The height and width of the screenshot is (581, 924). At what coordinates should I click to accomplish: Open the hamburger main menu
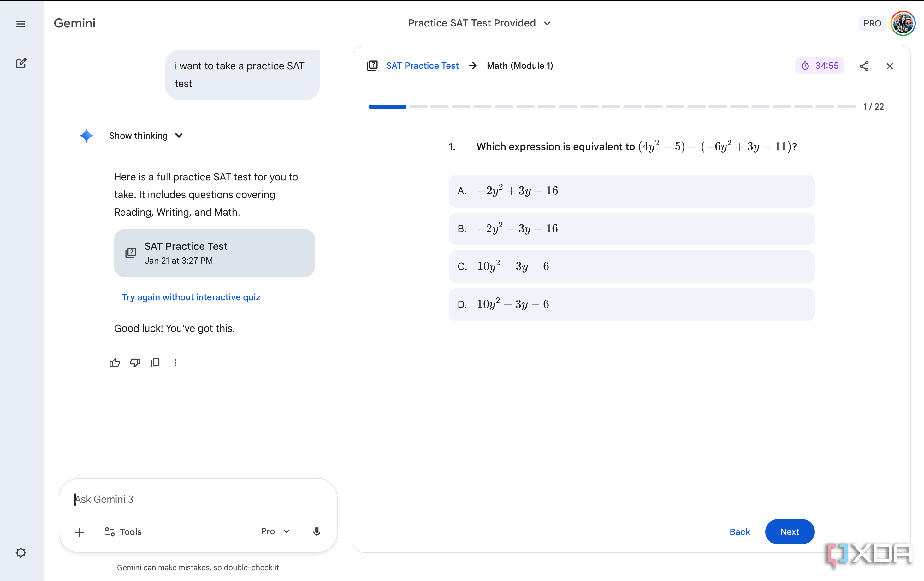(21, 24)
